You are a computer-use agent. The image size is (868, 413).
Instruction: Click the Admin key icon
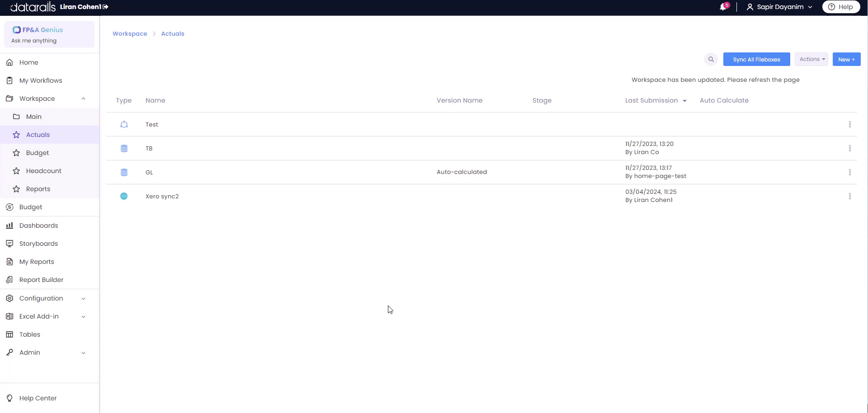[9, 352]
